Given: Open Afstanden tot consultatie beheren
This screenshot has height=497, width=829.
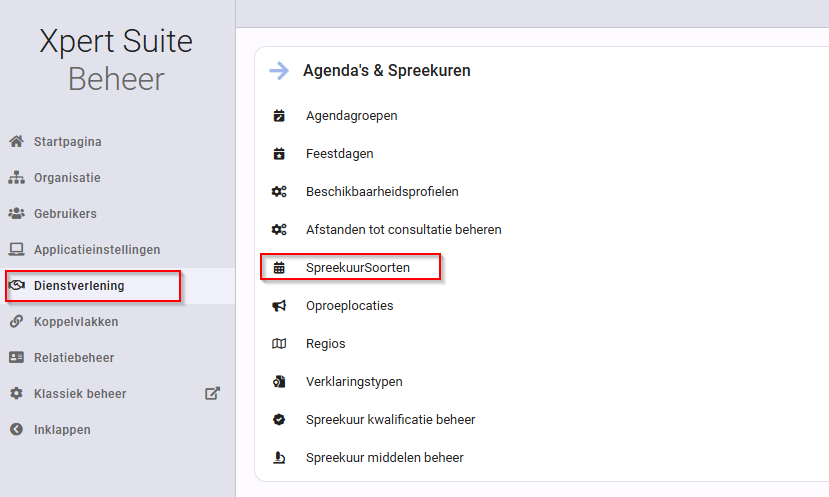Looking at the screenshot, I should click(x=404, y=229).
